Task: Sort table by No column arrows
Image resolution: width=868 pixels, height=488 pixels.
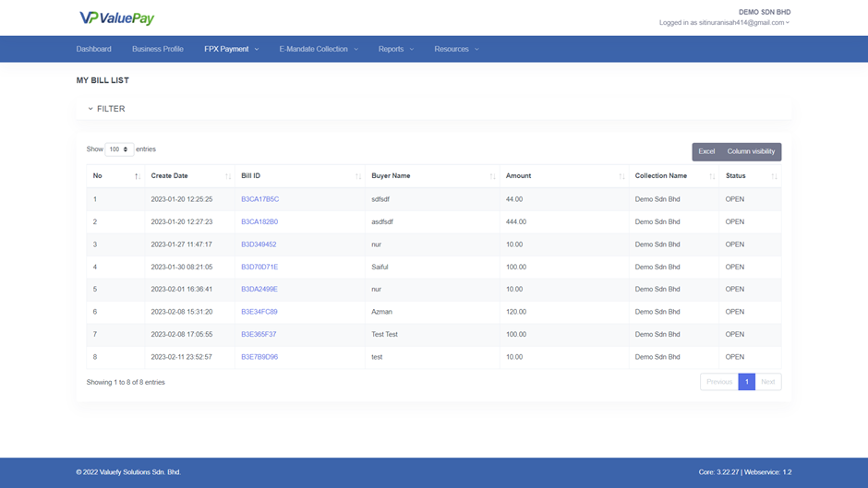Action: pos(137,176)
